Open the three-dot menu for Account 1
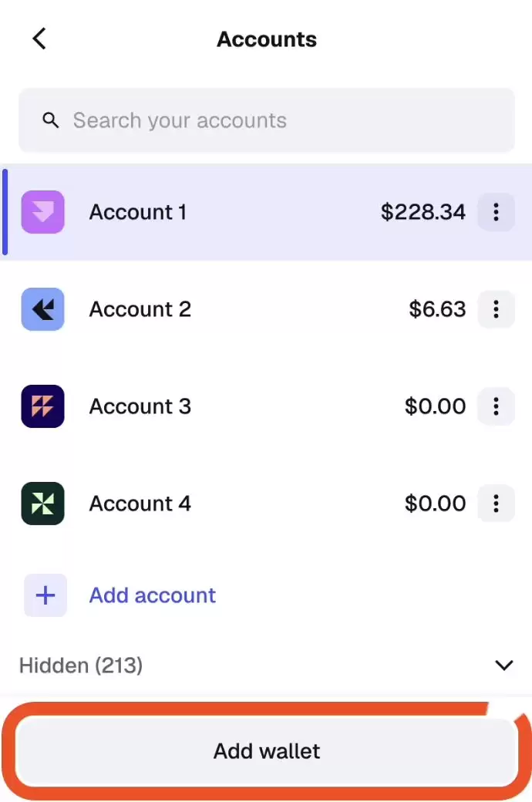This screenshot has height=802, width=532. (x=496, y=212)
